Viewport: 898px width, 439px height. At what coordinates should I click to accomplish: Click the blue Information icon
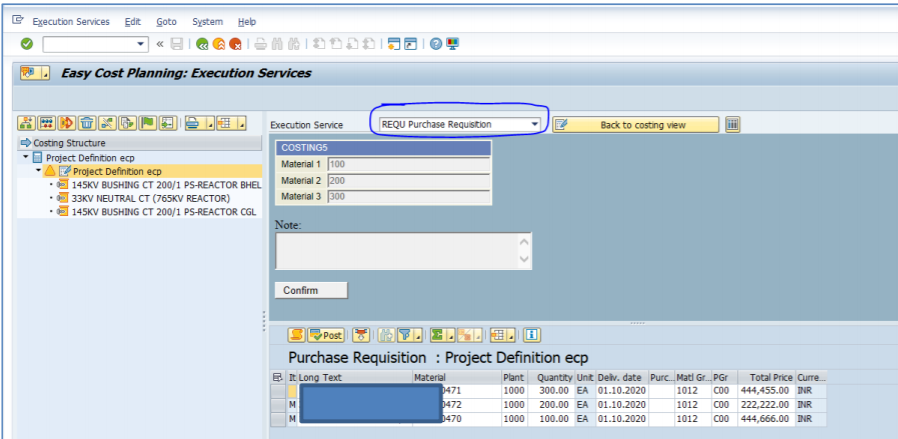tap(532, 335)
